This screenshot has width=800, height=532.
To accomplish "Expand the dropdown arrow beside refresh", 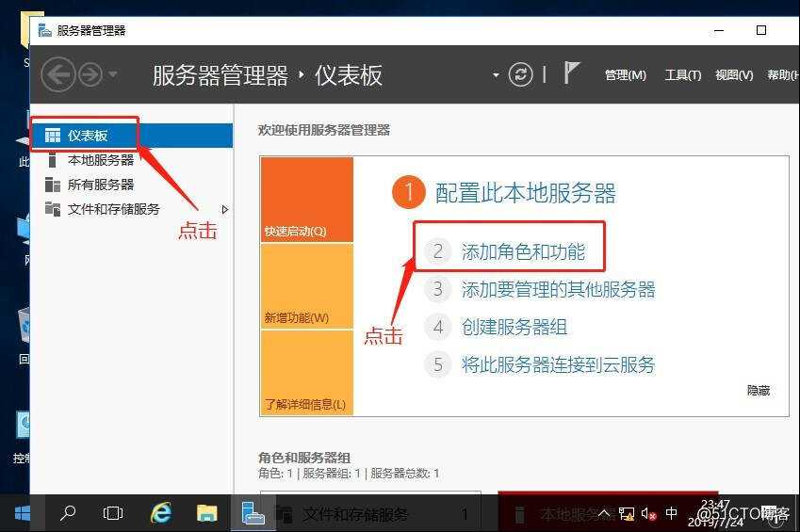I will coord(496,75).
